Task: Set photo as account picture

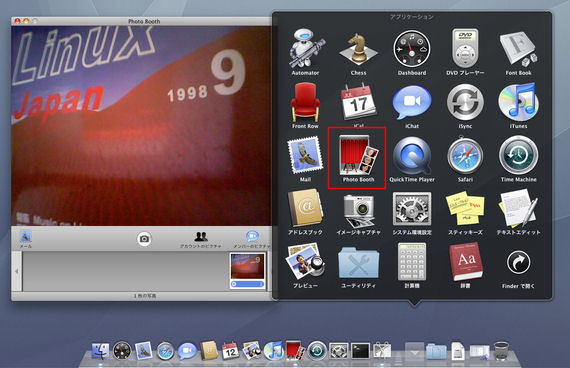Action: click(x=201, y=240)
